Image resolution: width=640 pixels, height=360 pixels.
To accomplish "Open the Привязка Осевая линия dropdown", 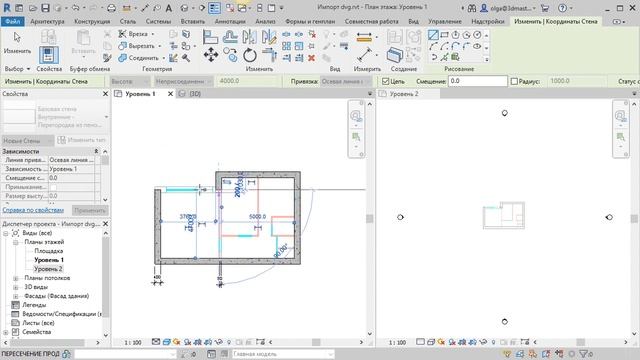I will point(347,81).
